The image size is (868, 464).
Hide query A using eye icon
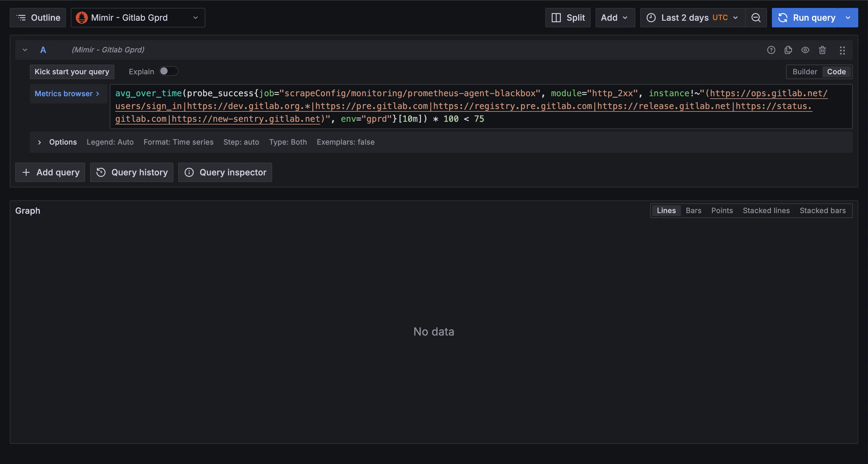pos(805,50)
